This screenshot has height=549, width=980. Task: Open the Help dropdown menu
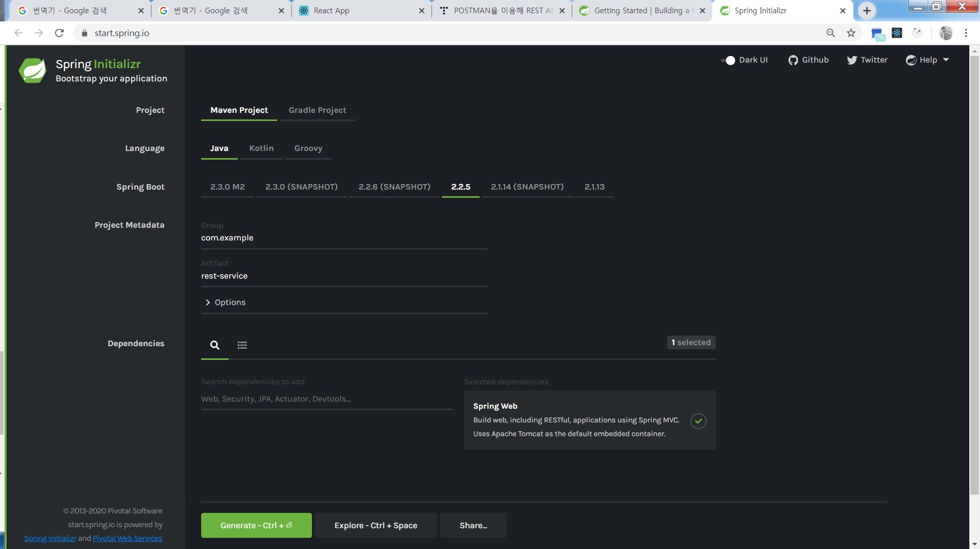pyautogui.click(x=928, y=60)
